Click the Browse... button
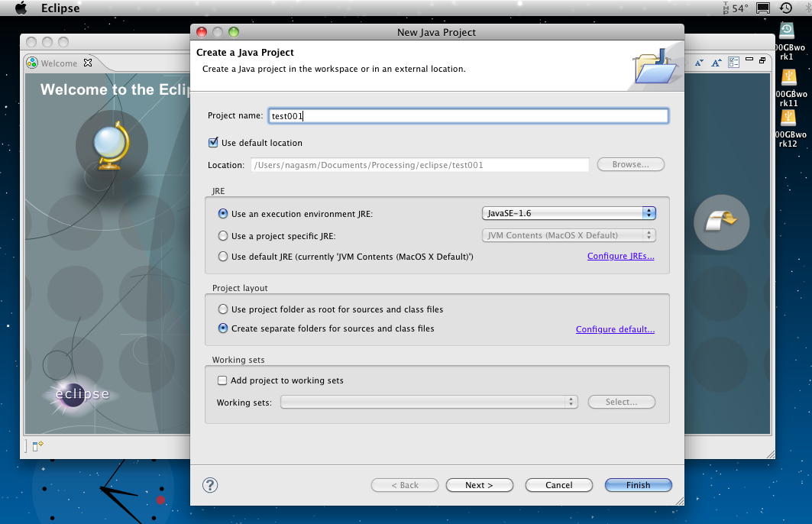 click(630, 164)
